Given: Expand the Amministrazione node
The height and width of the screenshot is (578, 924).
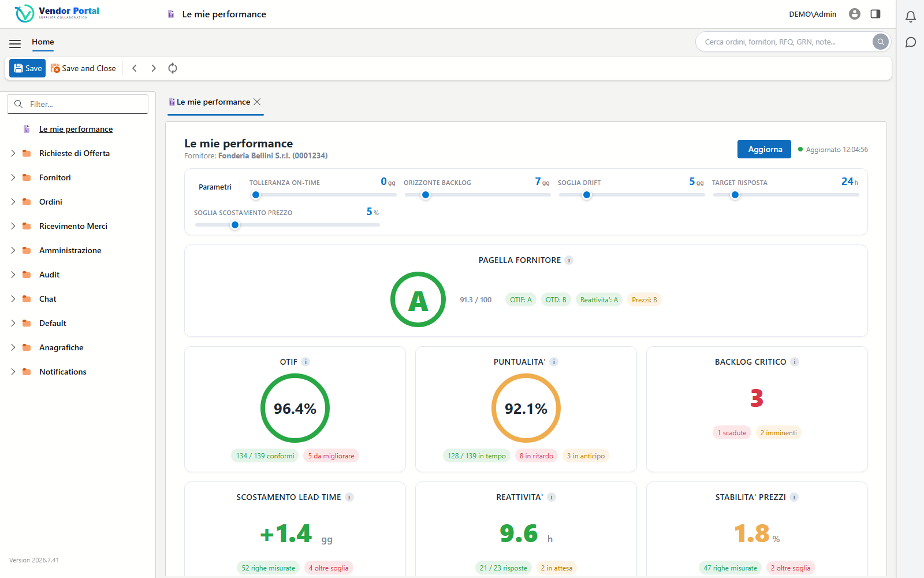Looking at the screenshot, I should pos(13,250).
